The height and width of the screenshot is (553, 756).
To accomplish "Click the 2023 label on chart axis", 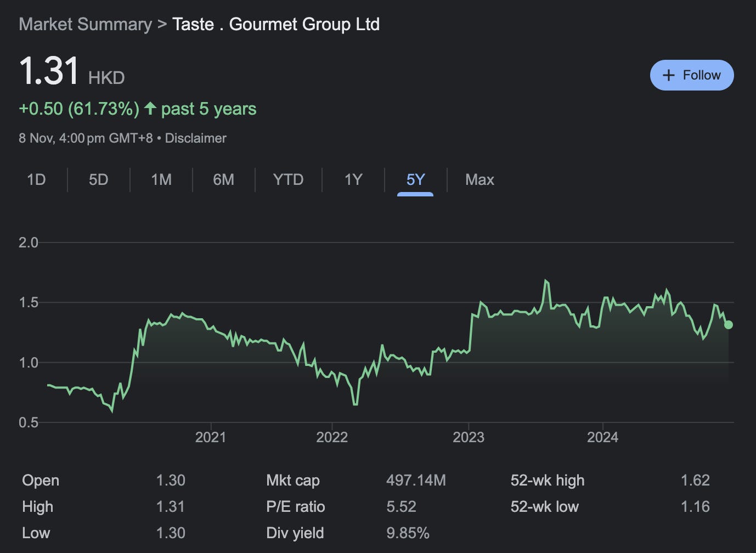I will (469, 437).
